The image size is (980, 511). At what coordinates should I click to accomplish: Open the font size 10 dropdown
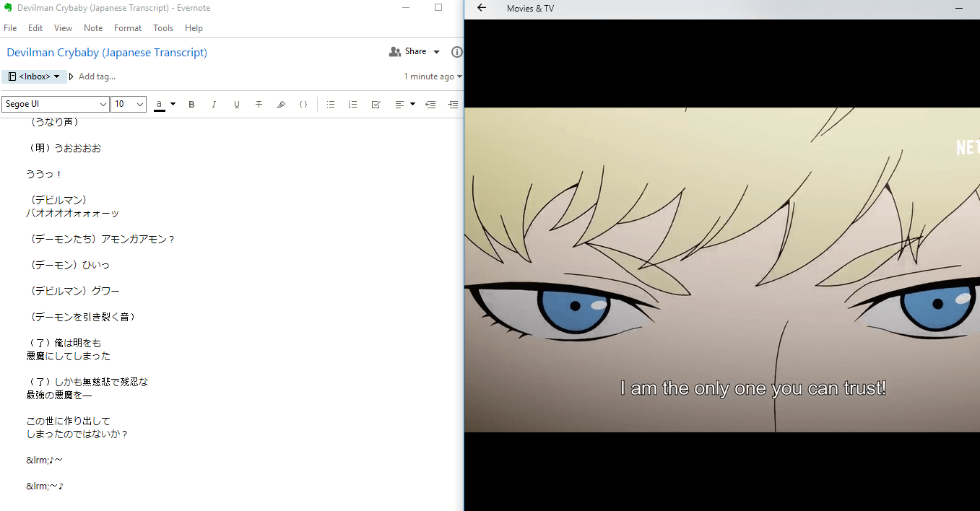(129, 105)
